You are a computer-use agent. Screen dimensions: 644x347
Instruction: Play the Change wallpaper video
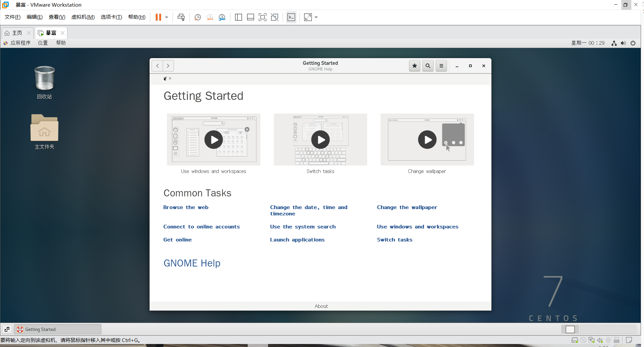click(427, 140)
